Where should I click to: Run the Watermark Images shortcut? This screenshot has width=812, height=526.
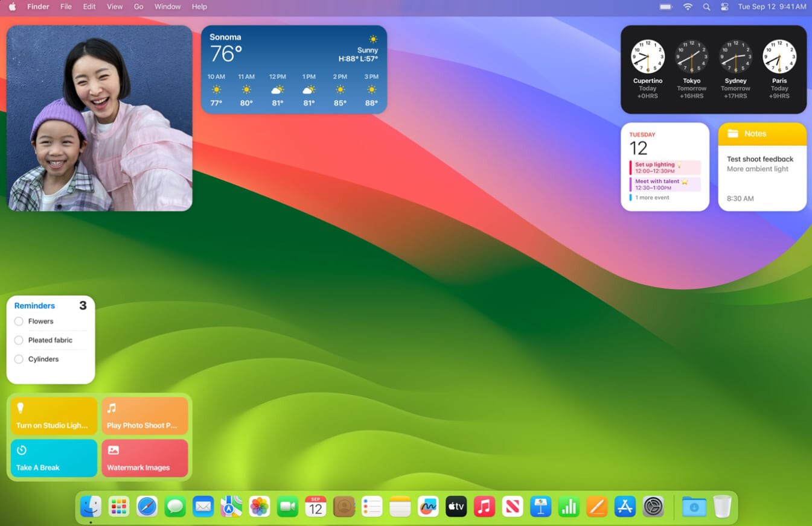(144, 458)
